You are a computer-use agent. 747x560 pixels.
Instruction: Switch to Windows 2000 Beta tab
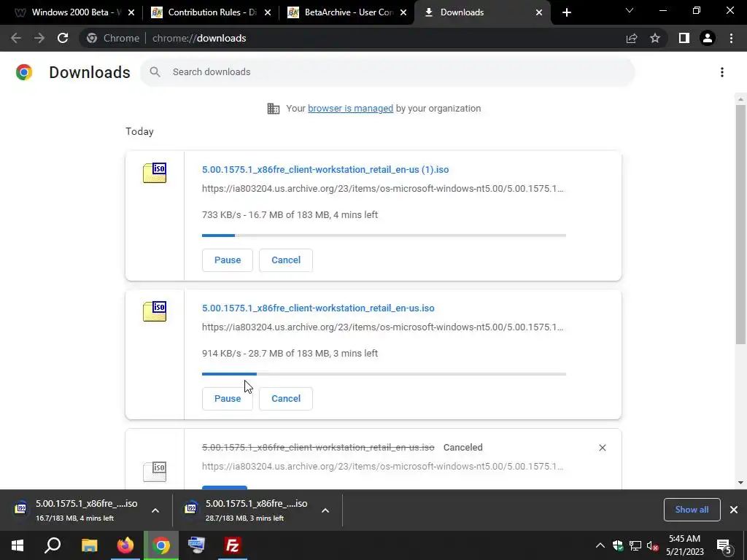pyautogui.click(x=71, y=12)
